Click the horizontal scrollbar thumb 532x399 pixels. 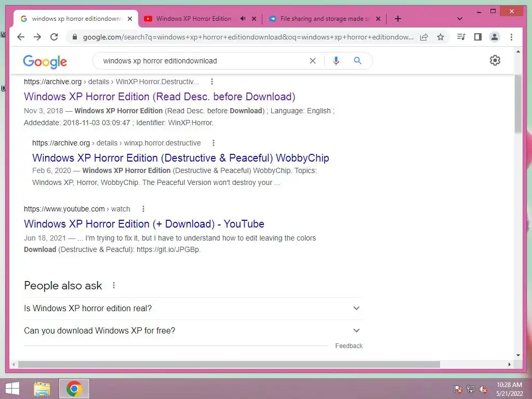click(x=229, y=364)
